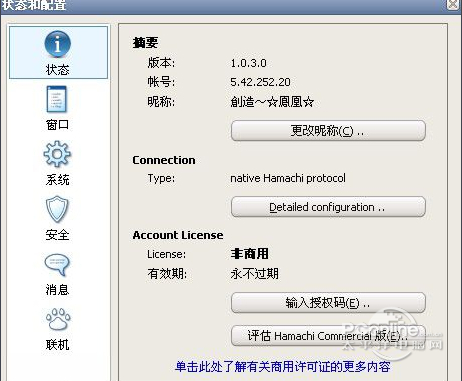Follow the 单击此处了解有关商用许可证的更多内容 link

[x=283, y=367]
